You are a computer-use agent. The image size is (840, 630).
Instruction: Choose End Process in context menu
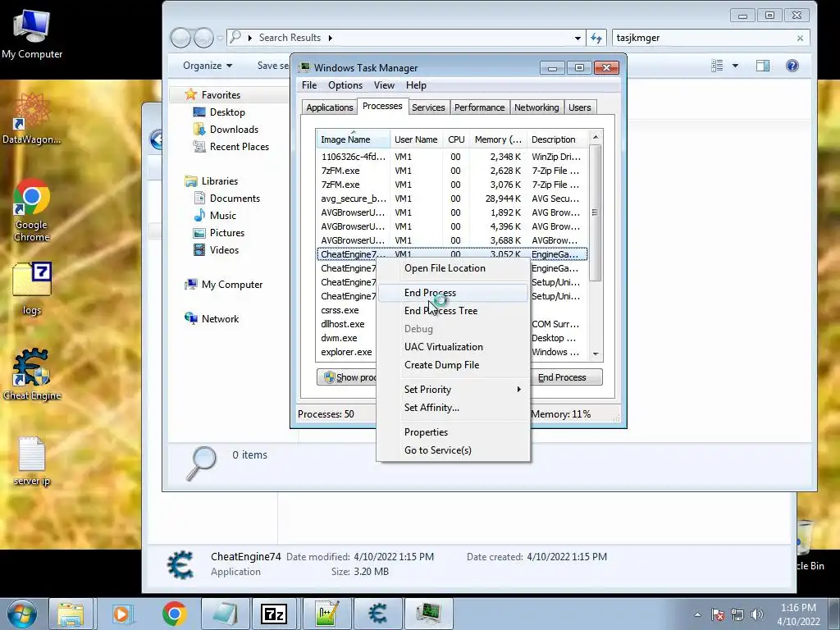coord(453,293)
